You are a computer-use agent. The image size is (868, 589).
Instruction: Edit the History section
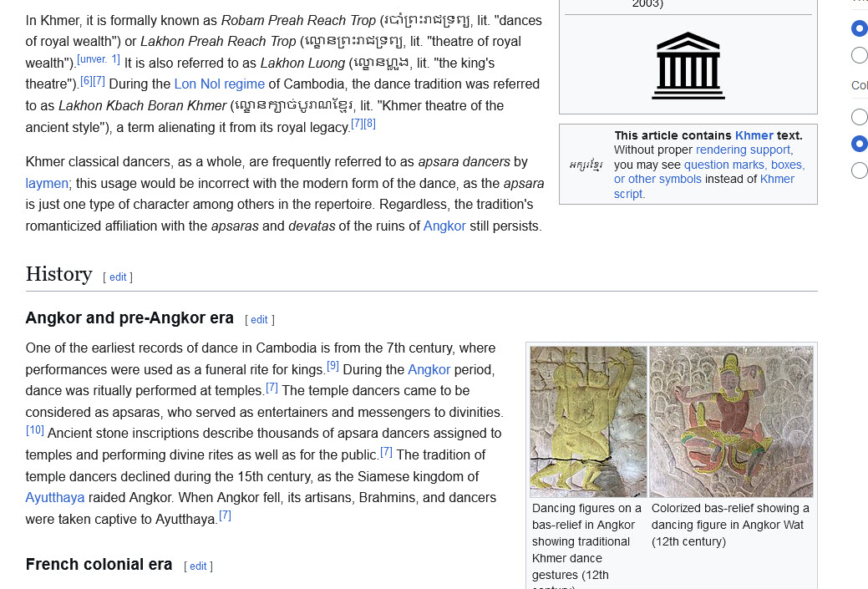coord(118,277)
